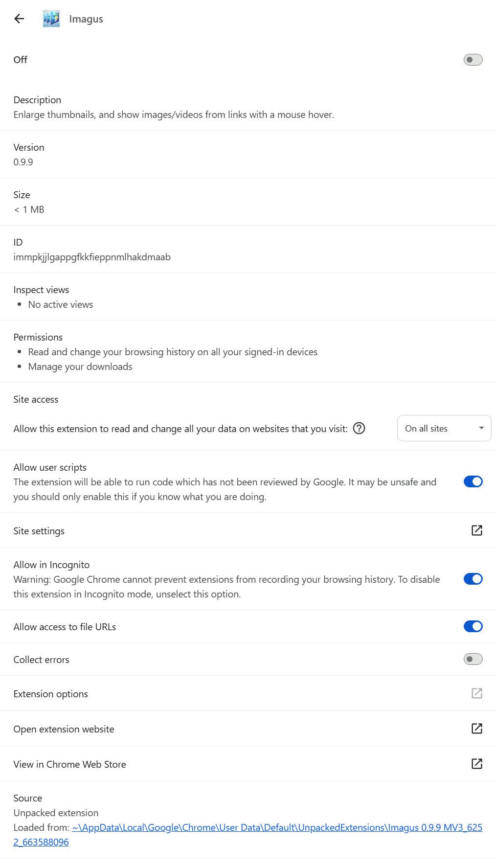Open Site settings external link icon

477,530
